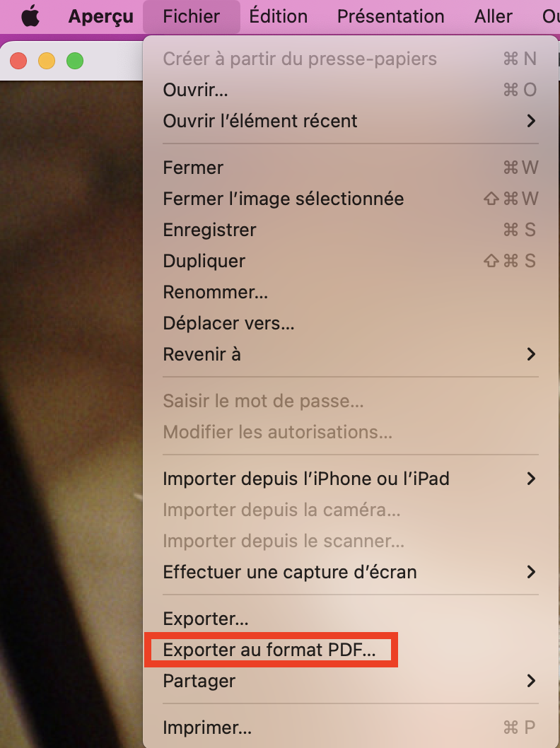Click the red close window button
The height and width of the screenshot is (748, 560).
pos(18,61)
